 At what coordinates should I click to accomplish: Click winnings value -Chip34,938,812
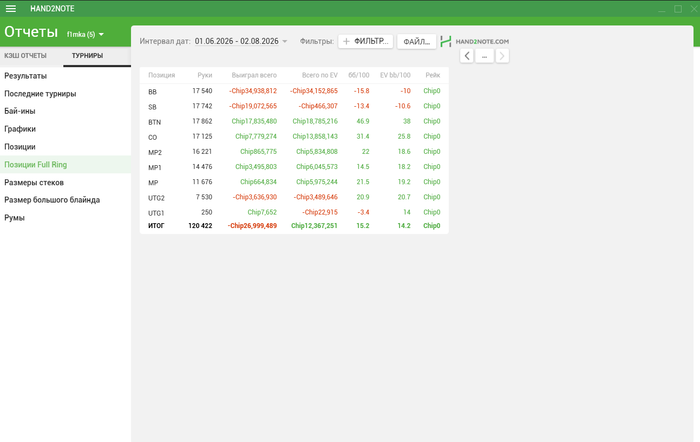coord(253,91)
